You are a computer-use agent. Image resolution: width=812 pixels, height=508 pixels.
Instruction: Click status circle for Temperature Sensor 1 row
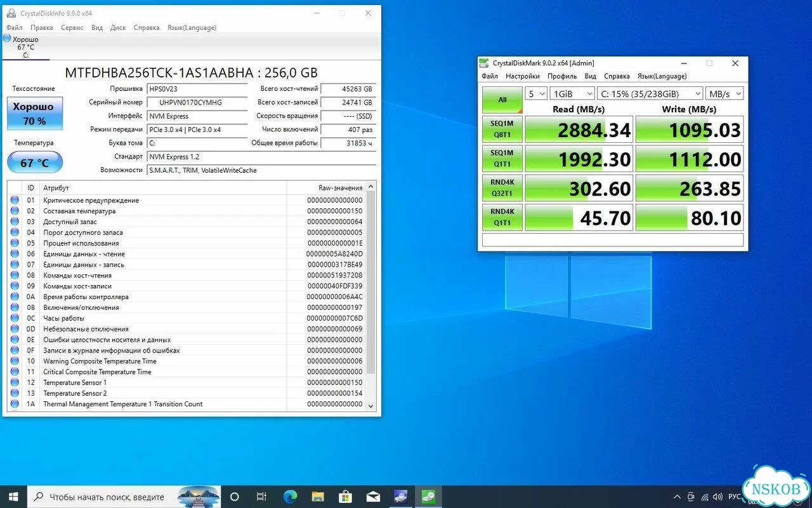(15, 382)
